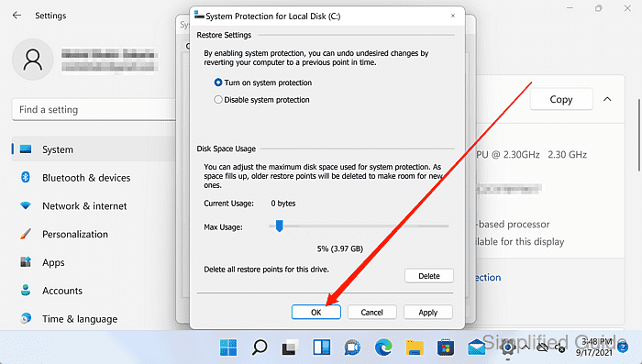Click the Network wifi icon in sidebar
642x364 pixels.
26,205
